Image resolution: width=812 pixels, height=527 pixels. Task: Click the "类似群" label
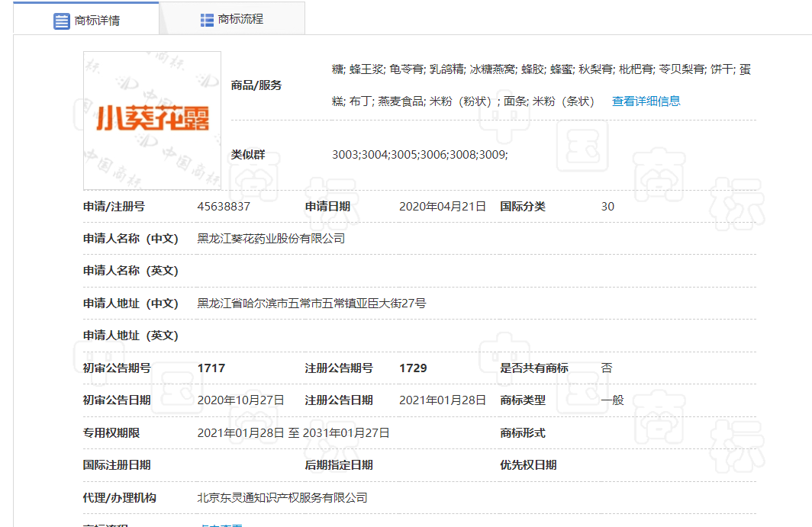tap(248, 155)
